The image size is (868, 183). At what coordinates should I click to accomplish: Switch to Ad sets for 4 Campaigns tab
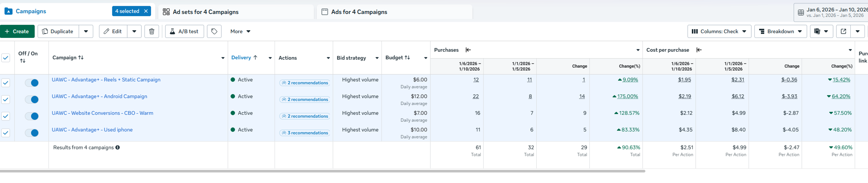point(205,12)
